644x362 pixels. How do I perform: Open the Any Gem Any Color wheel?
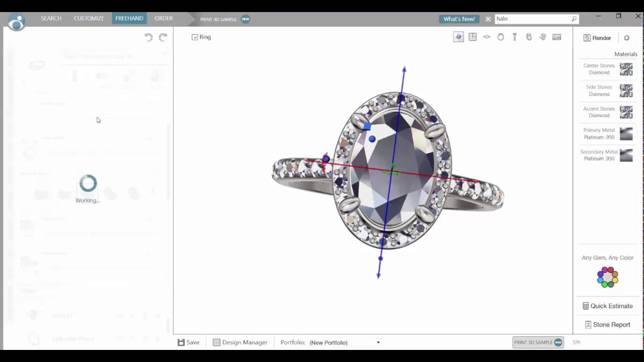pos(607,277)
